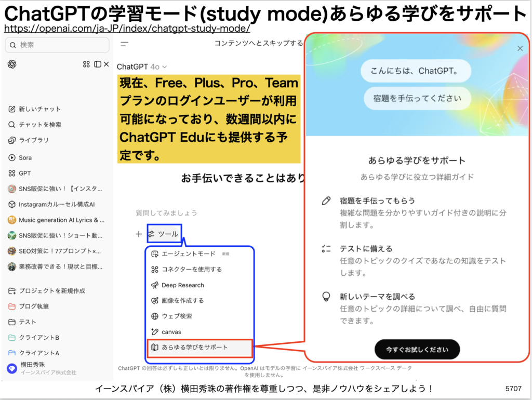
Task: Create a new project via プロジェクトを新規作成
Action: (46, 291)
